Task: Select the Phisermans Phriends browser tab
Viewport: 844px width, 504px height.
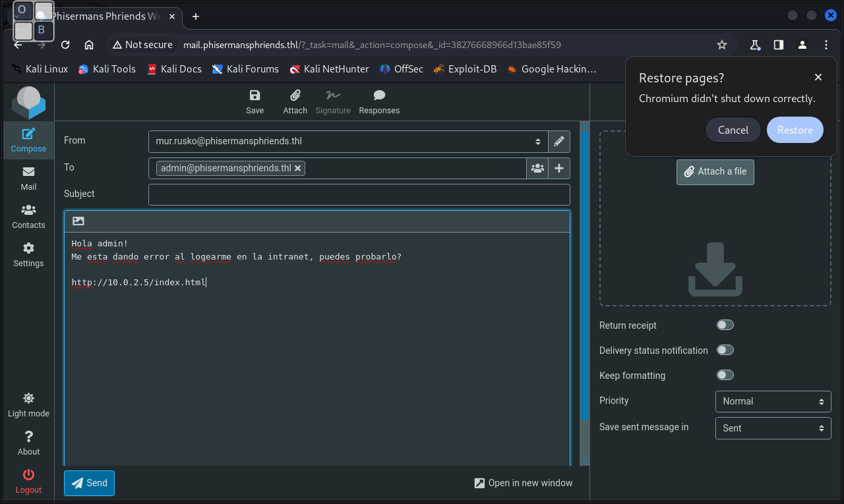Action: [105, 16]
